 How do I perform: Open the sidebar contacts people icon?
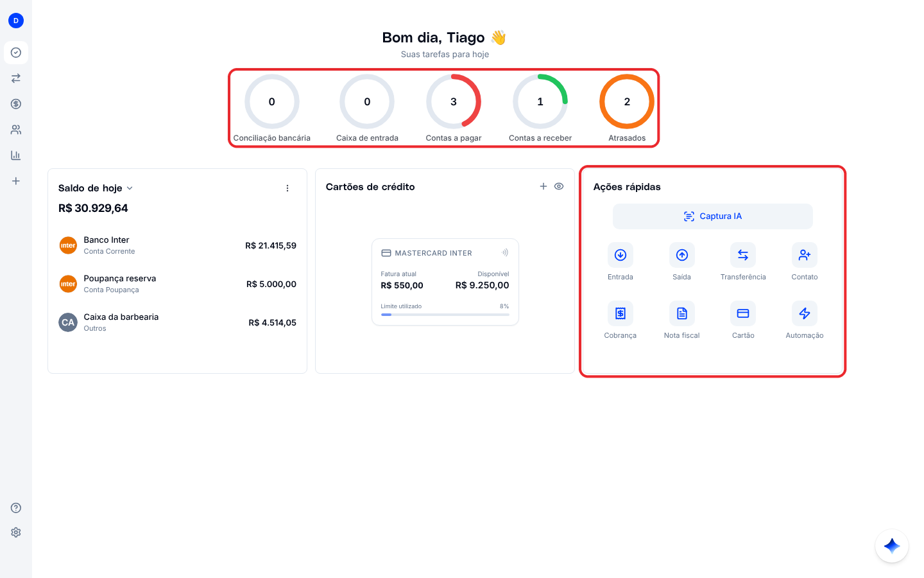[x=16, y=130]
